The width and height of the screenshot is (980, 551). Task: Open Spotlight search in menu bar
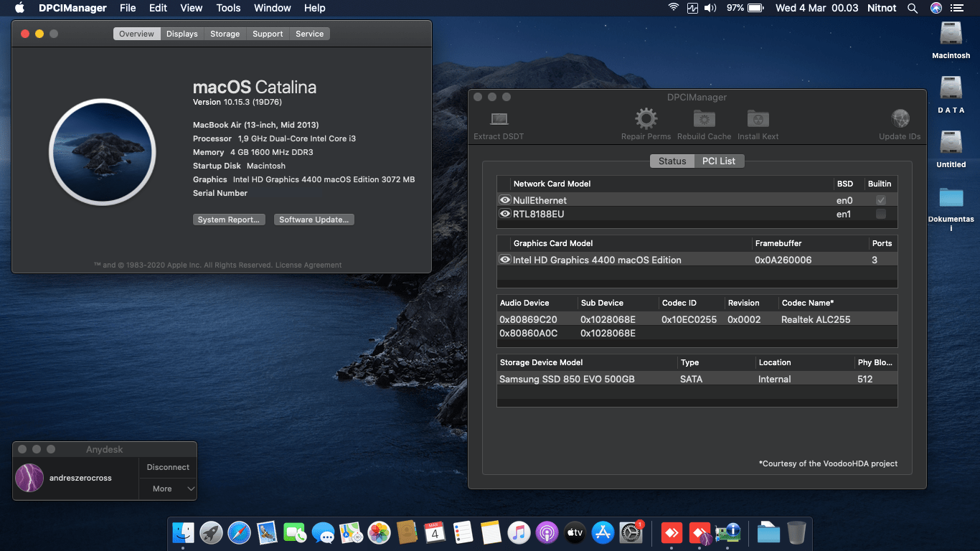(913, 8)
